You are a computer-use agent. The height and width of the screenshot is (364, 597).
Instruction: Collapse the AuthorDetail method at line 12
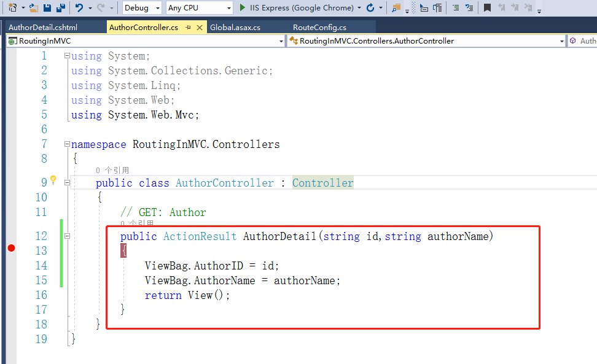(x=67, y=236)
